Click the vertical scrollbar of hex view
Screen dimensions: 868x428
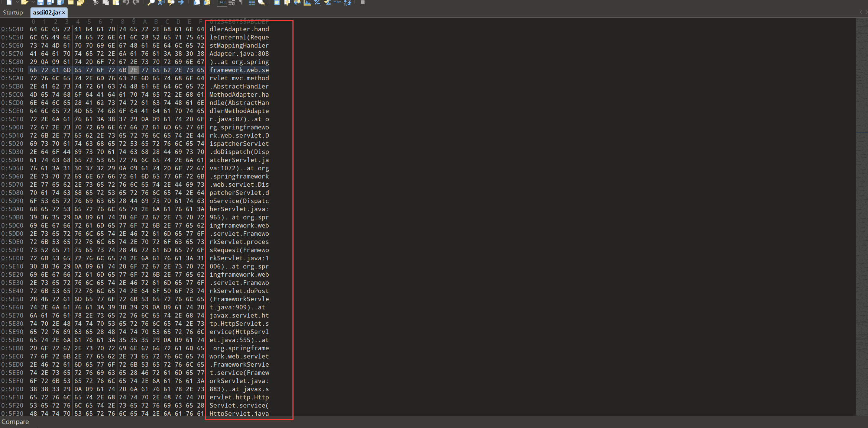(x=862, y=216)
